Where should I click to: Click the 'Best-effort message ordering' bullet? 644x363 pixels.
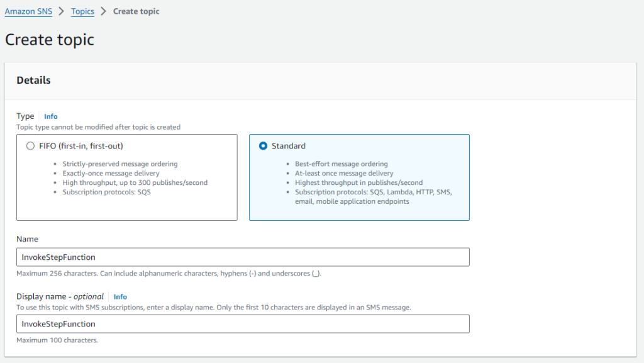click(x=341, y=164)
